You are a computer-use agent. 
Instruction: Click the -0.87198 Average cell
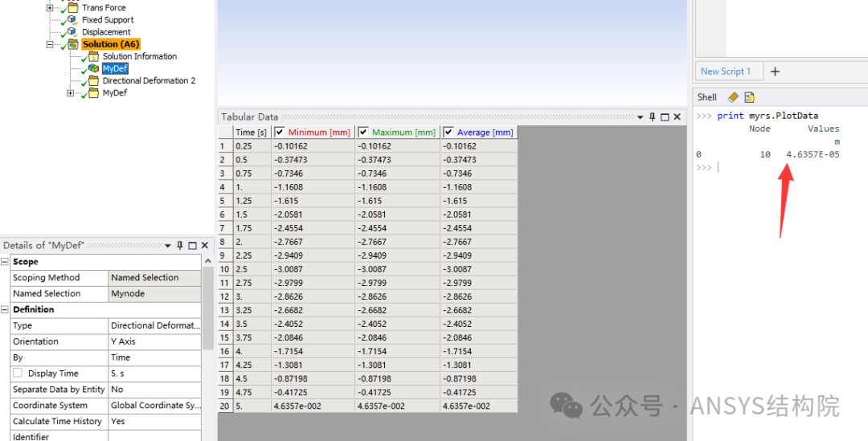(479, 379)
